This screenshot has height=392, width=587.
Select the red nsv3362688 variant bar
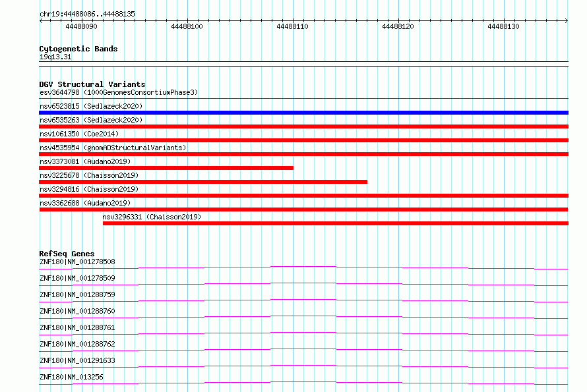(x=303, y=210)
